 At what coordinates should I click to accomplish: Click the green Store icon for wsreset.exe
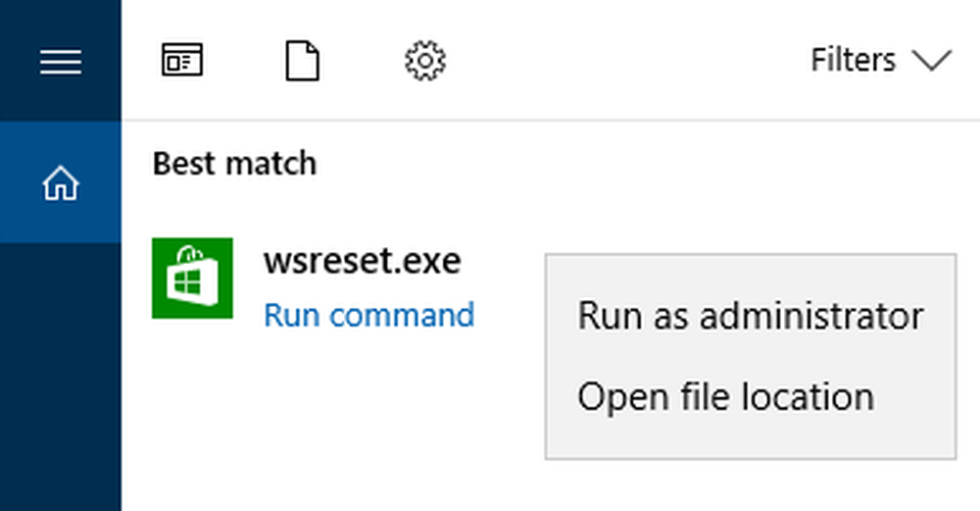coord(192,278)
